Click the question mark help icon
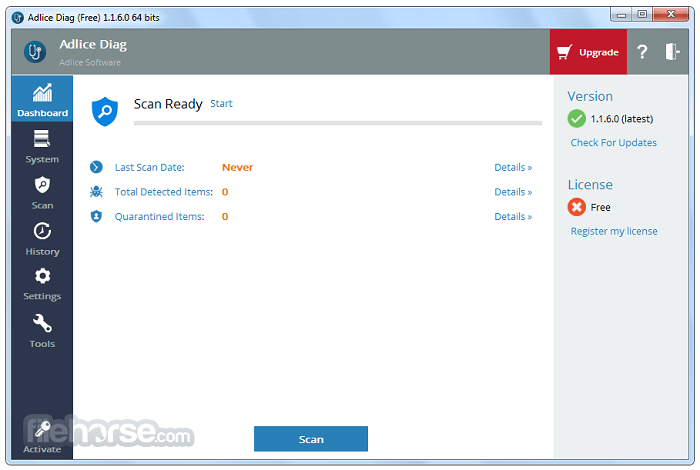The width and height of the screenshot is (700, 470). coord(642,52)
